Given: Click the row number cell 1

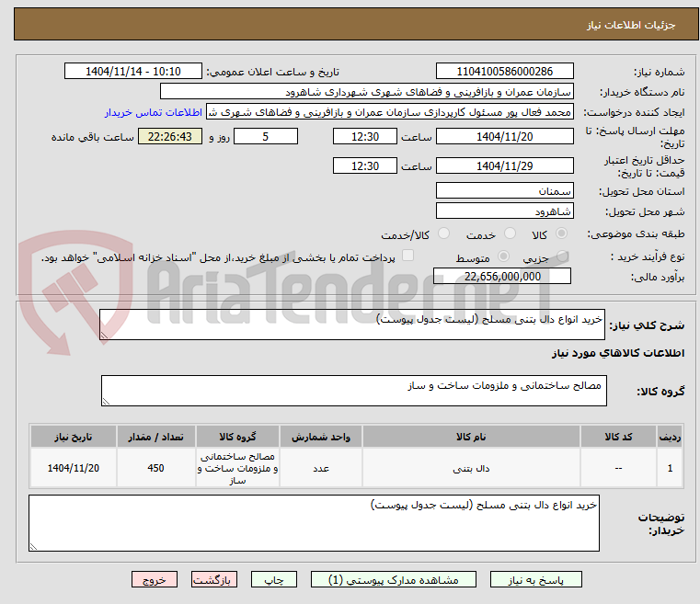Looking at the screenshot, I should click(670, 468).
